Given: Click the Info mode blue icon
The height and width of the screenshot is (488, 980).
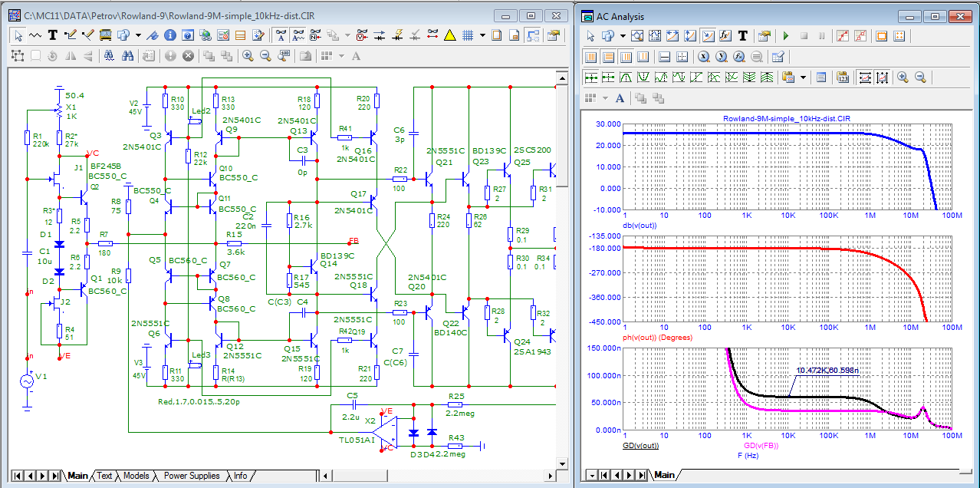Looking at the screenshot, I should point(169,35).
